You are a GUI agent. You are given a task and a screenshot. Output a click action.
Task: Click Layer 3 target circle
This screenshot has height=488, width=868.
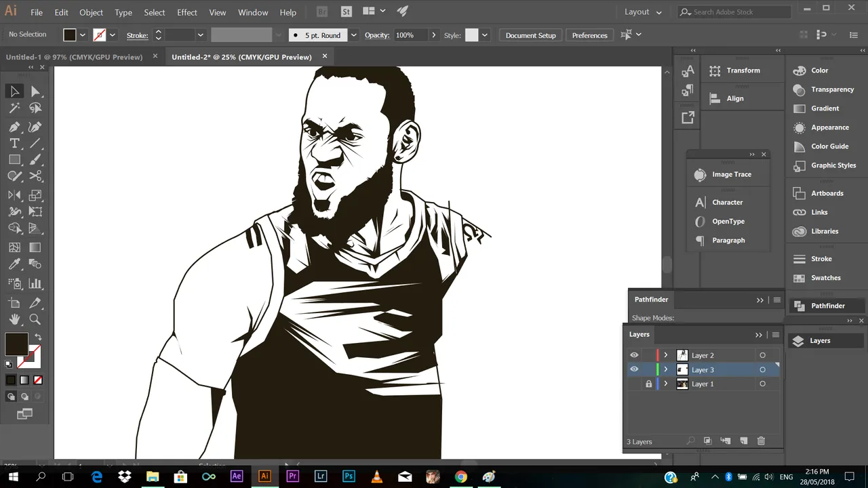point(762,369)
